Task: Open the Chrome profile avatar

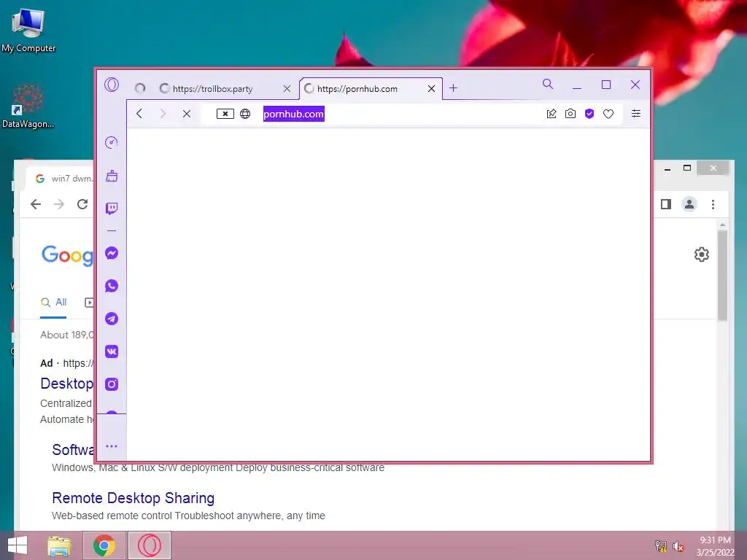Action: [689, 204]
